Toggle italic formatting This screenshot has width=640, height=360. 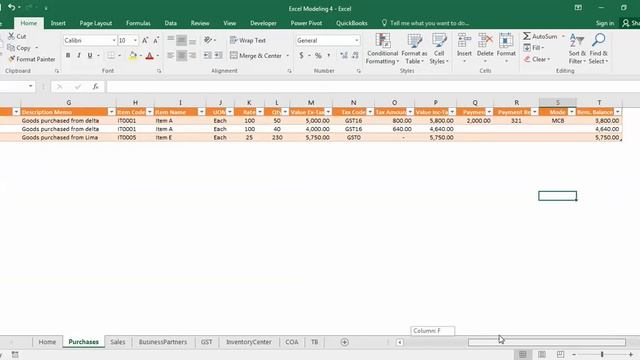[79, 55]
